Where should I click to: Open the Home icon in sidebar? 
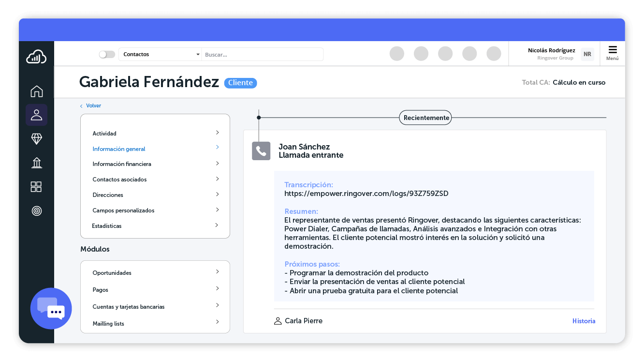36,91
